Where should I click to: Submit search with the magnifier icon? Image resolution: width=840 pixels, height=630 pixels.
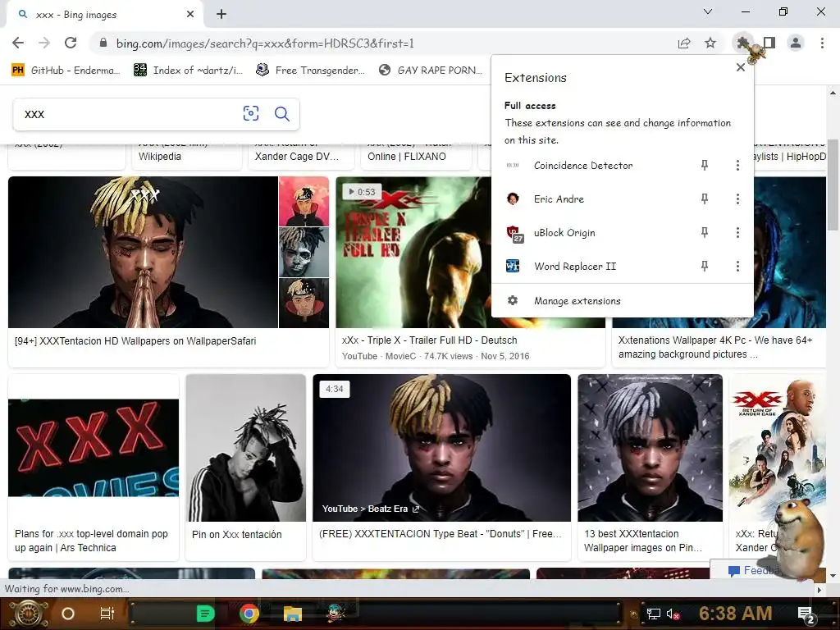[x=282, y=113]
